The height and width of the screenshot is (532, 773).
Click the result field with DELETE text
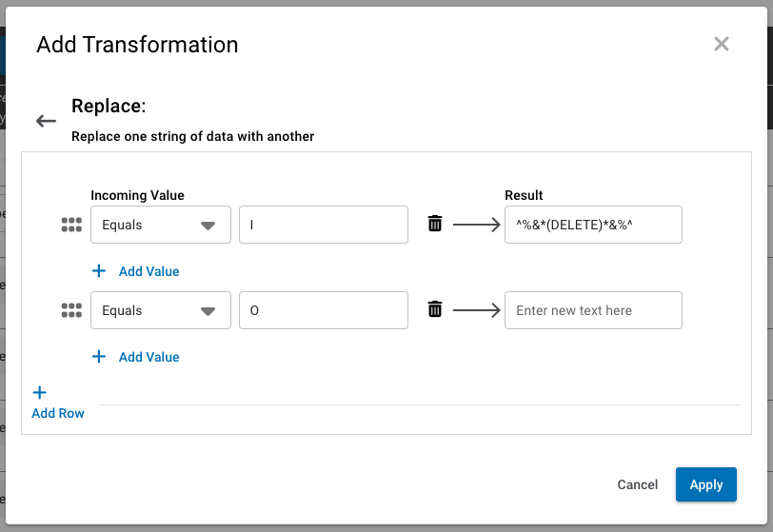coord(594,225)
